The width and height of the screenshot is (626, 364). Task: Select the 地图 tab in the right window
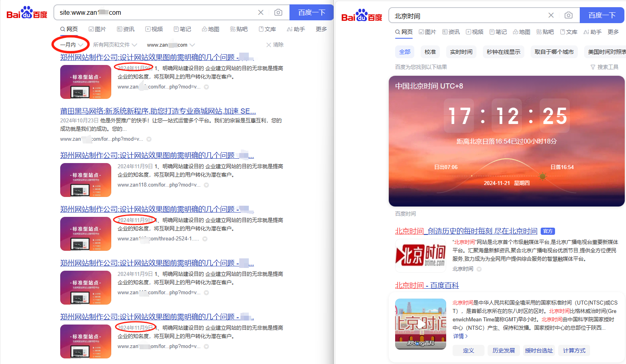click(x=522, y=32)
